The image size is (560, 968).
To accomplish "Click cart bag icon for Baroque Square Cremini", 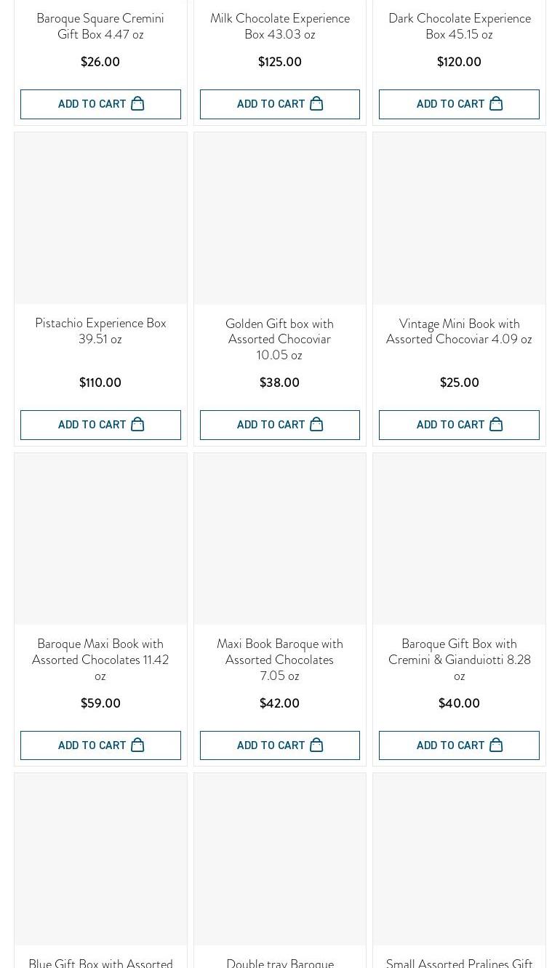I will 137,104.
